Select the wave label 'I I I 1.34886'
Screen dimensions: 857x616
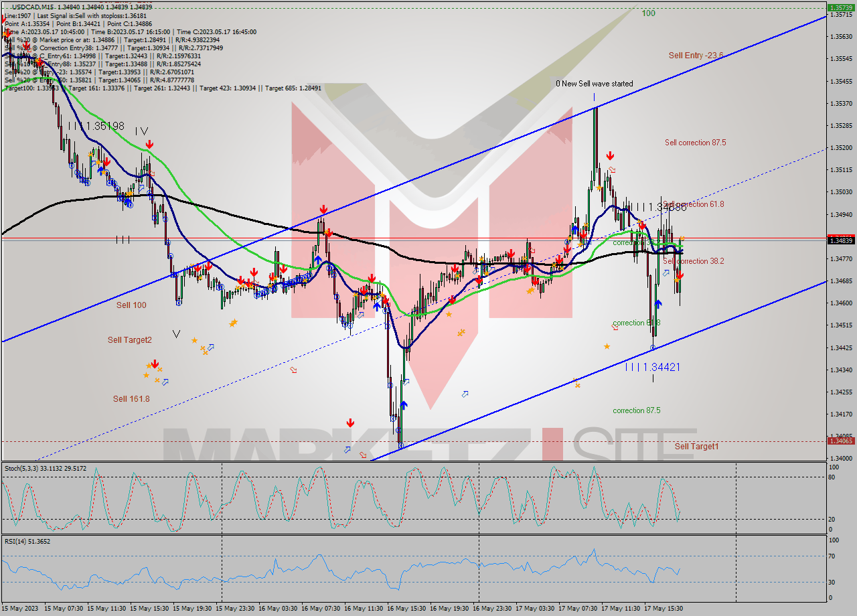tap(658, 208)
